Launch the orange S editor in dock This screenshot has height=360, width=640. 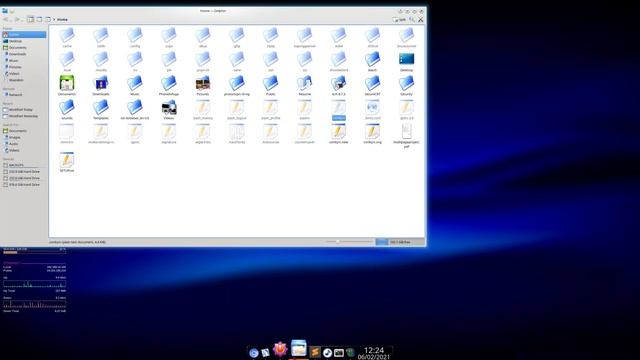click(315, 352)
